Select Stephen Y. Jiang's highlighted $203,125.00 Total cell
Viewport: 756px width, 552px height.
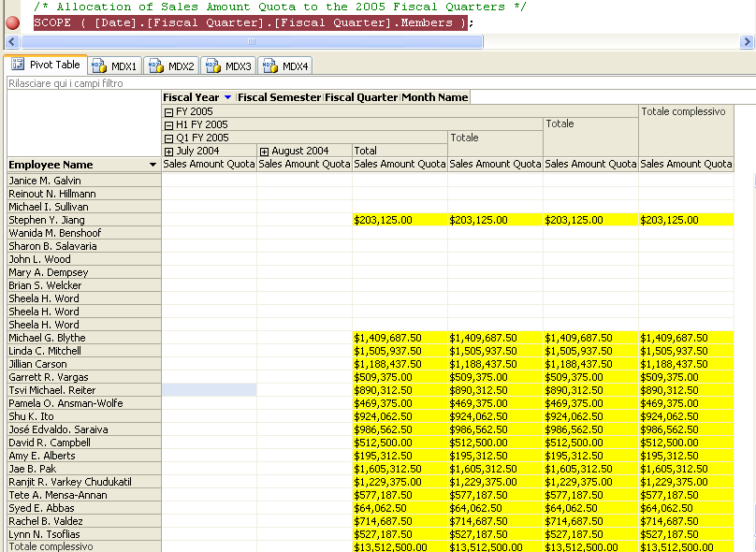[400, 220]
